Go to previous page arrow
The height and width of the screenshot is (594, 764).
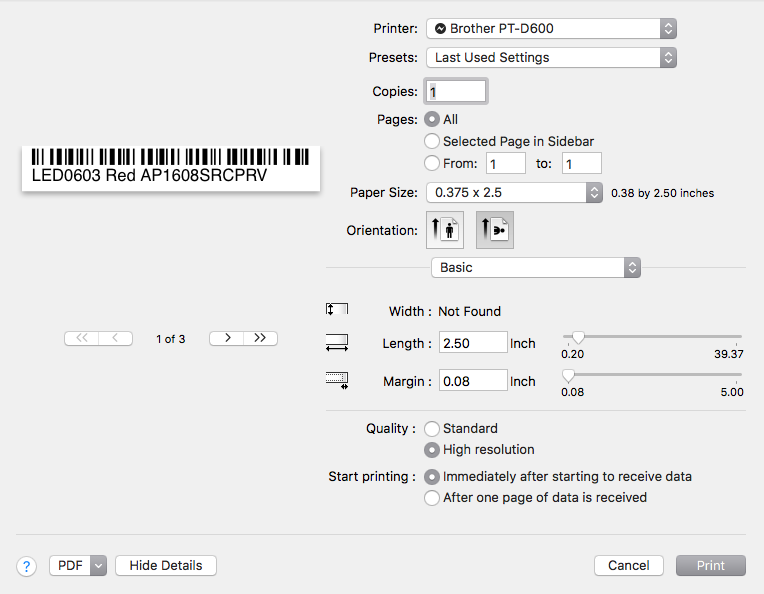click(x=115, y=338)
